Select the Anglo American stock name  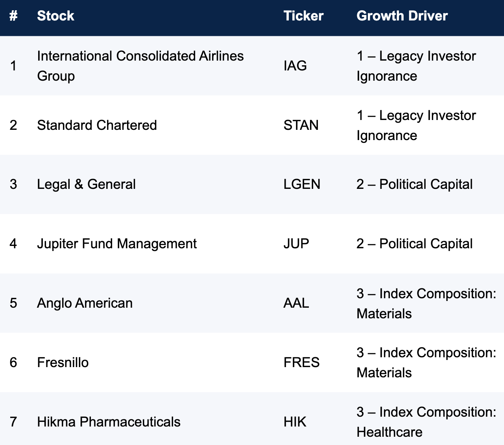(85, 303)
